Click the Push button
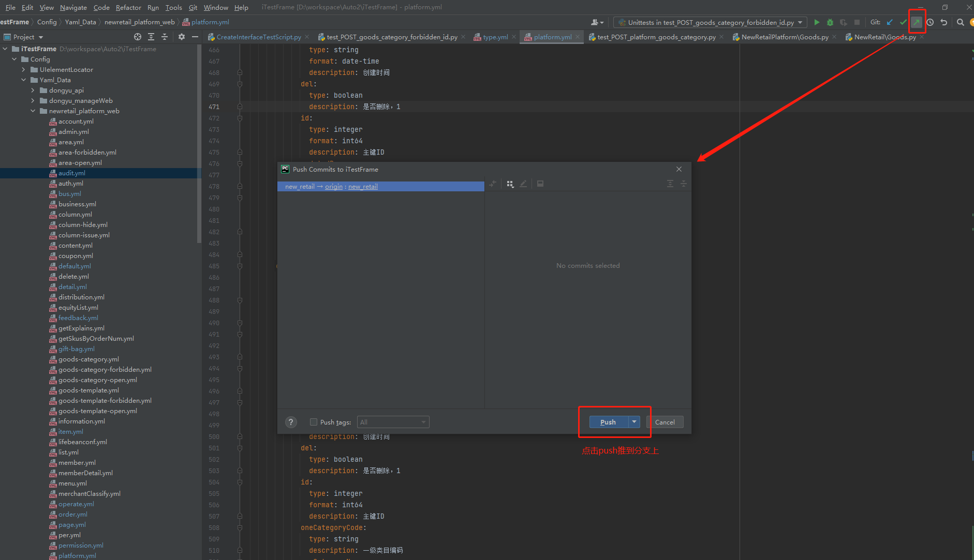This screenshot has width=974, height=560. pyautogui.click(x=608, y=422)
